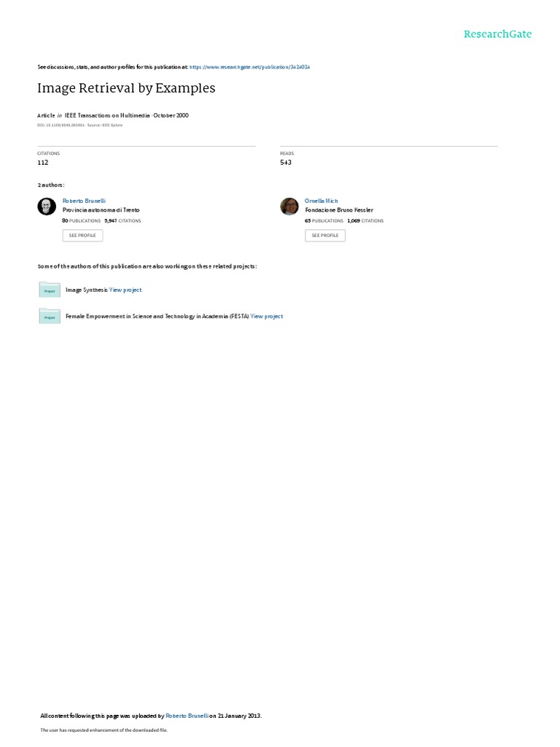Open the researchgate.net publication URL link

click(x=249, y=67)
